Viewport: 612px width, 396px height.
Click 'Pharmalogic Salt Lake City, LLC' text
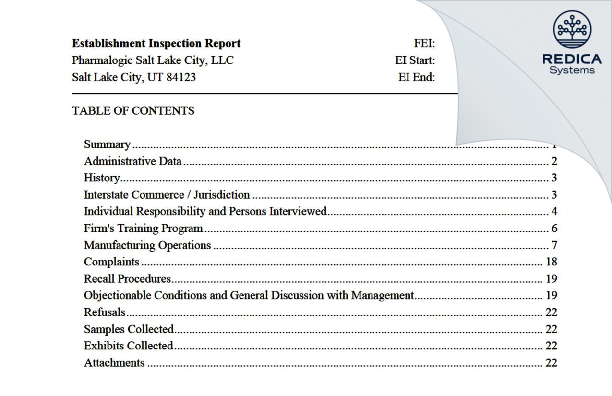(x=153, y=60)
